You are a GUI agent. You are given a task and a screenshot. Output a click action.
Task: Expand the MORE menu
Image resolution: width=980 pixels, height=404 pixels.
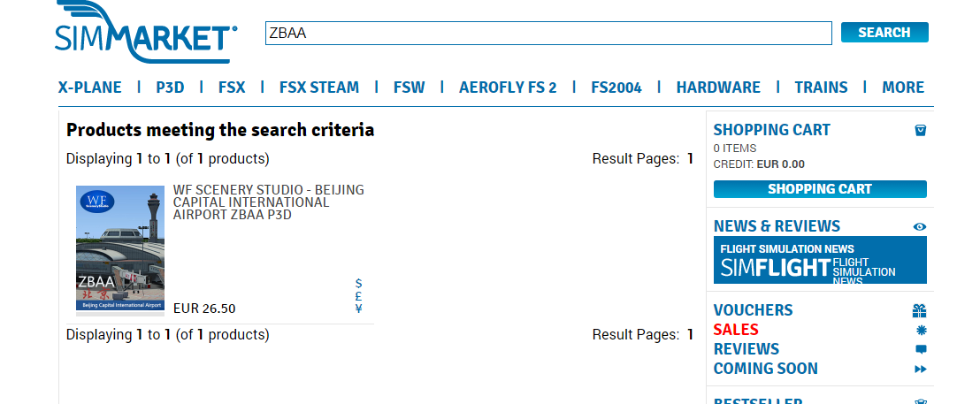tap(903, 88)
